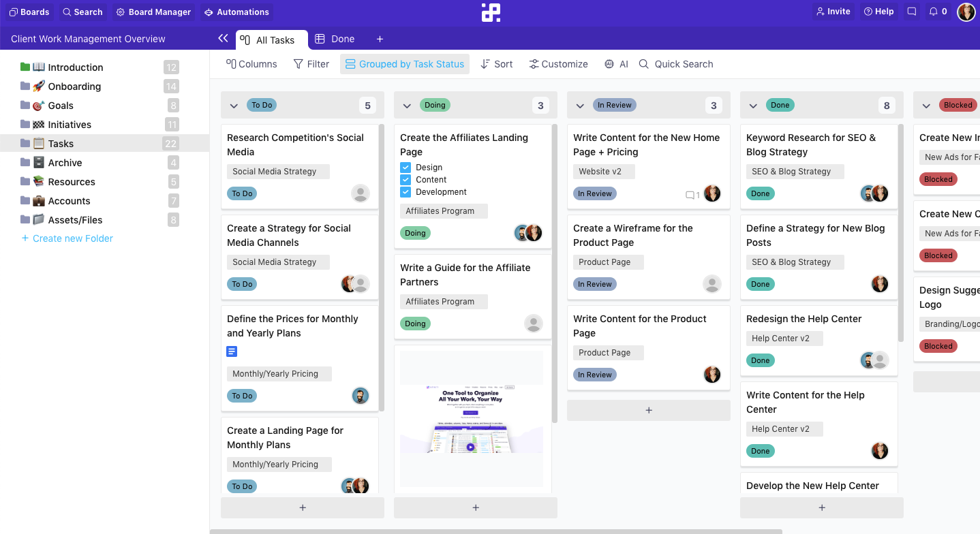This screenshot has height=534, width=980.
Task: Collapse the Doing column
Action: [407, 105]
